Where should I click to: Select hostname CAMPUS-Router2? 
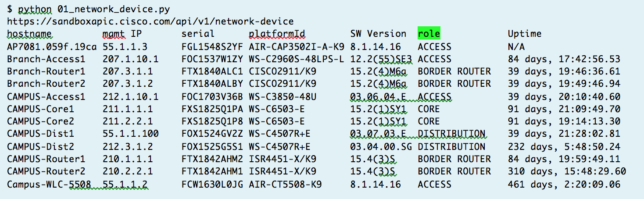click(x=46, y=171)
